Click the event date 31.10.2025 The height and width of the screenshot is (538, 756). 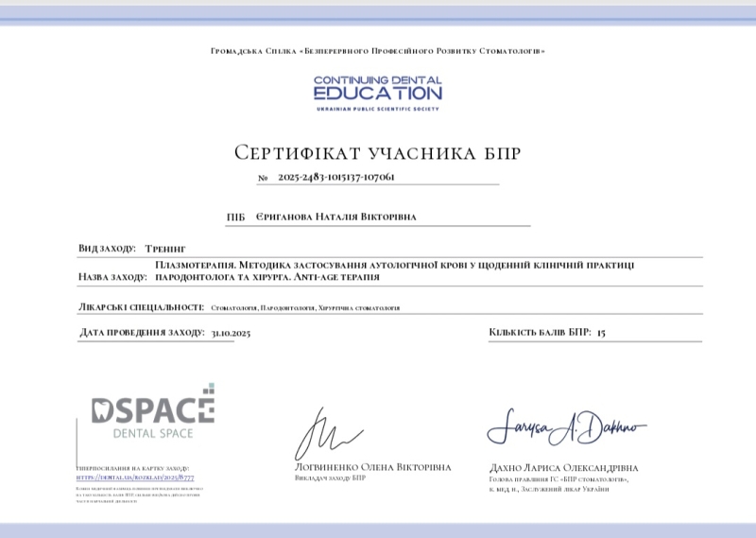[231, 334]
